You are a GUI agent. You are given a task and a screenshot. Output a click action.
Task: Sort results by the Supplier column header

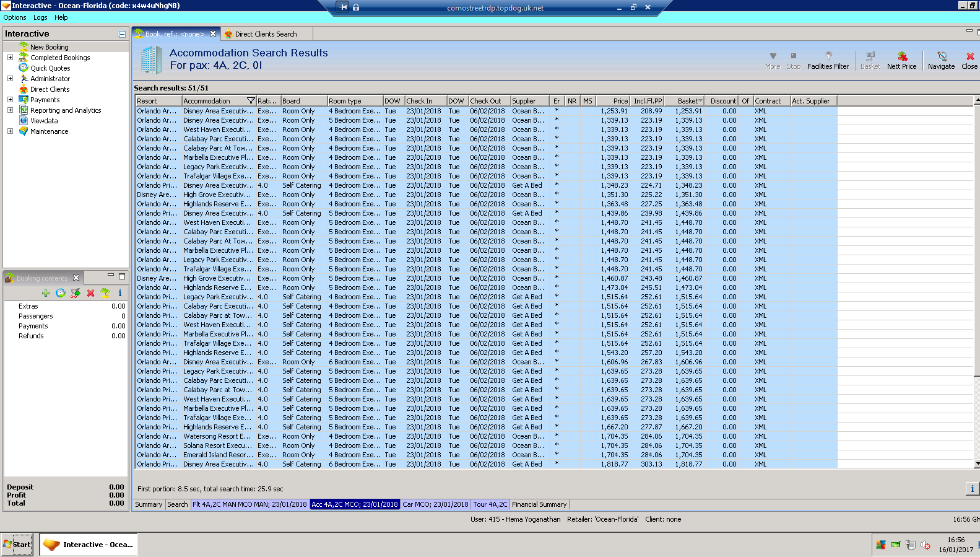[530, 101]
